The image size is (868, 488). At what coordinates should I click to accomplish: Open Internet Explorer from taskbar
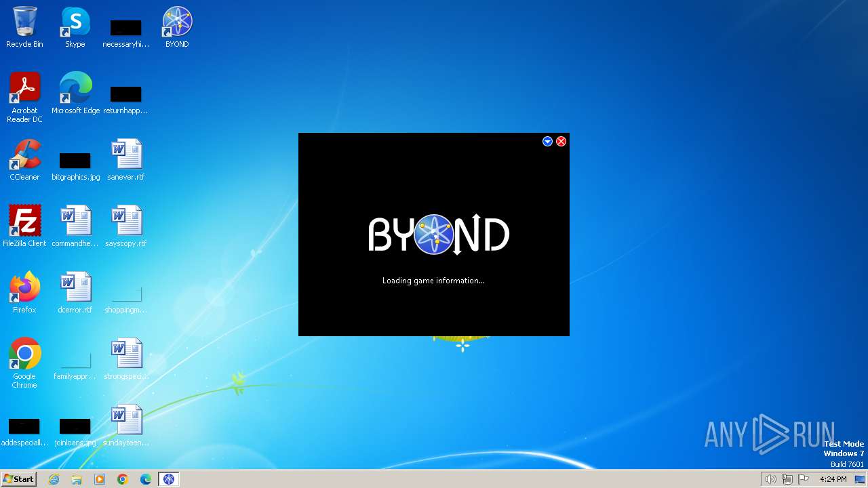tap(54, 479)
